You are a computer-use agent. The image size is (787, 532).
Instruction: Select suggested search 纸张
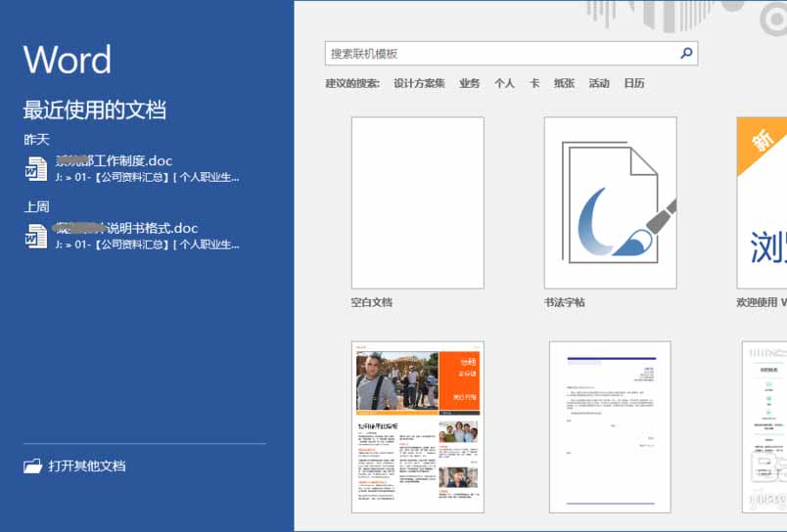pyautogui.click(x=564, y=83)
